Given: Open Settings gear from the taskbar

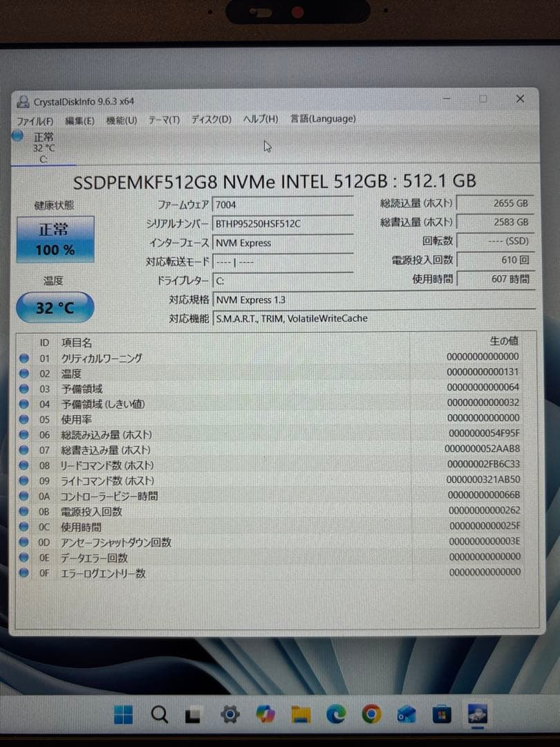Looking at the screenshot, I should coord(230,714).
